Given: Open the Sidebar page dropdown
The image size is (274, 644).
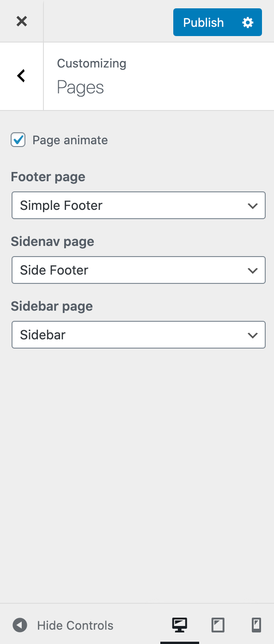Looking at the screenshot, I should 138,335.
